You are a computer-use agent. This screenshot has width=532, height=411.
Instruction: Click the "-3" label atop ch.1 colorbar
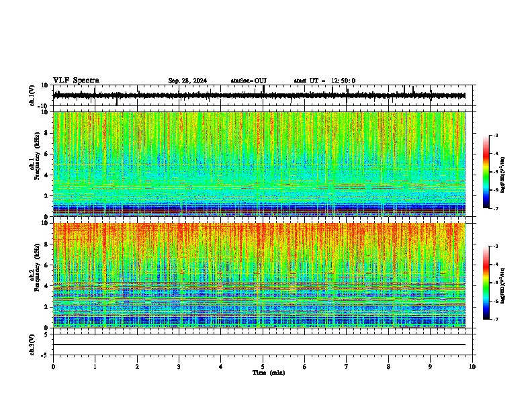coord(496,135)
